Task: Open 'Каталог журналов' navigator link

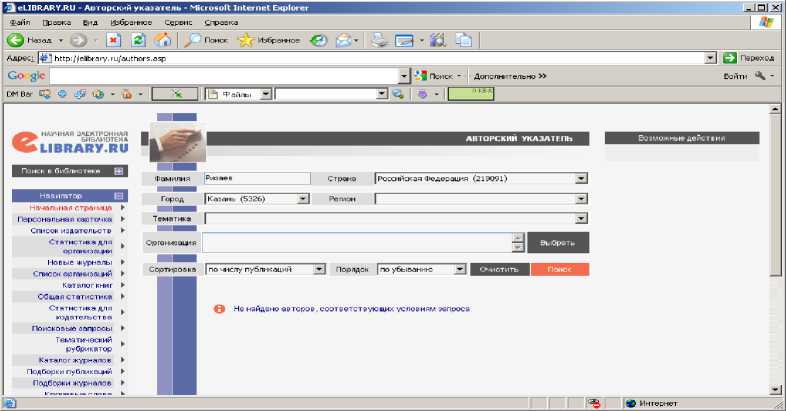Action: pyautogui.click(x=75, y=360)
